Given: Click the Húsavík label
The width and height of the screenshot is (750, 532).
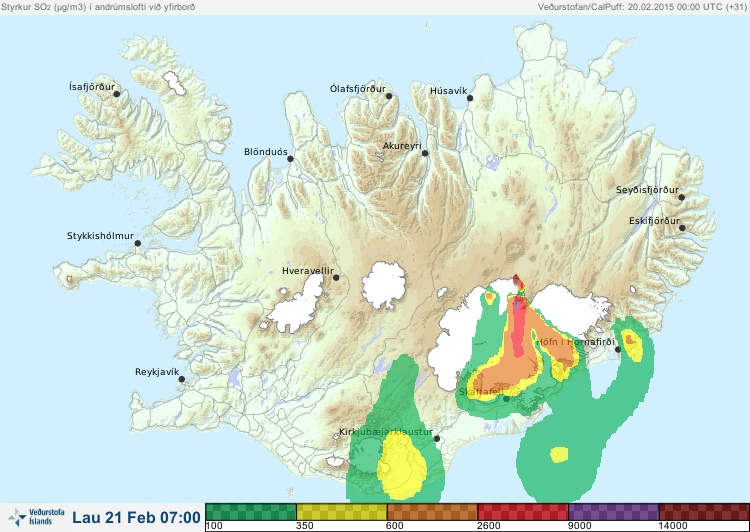Looking at the screenshot, I should 449,91.
